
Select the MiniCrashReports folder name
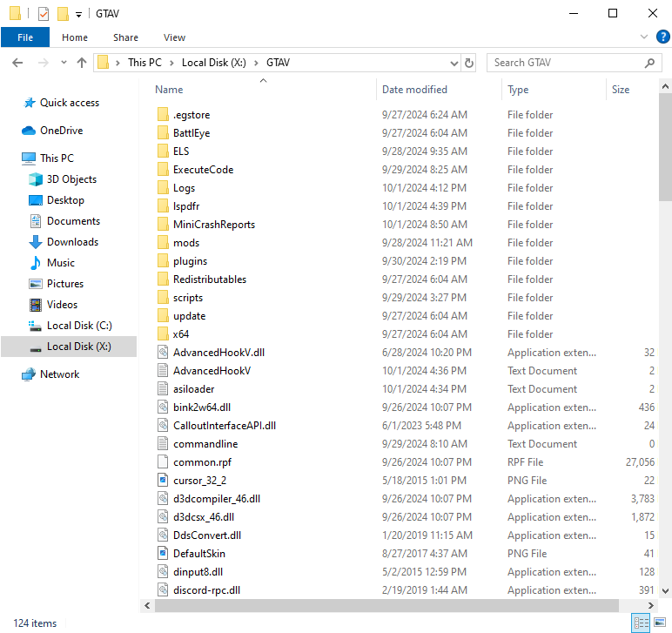[x=214, y=225]
